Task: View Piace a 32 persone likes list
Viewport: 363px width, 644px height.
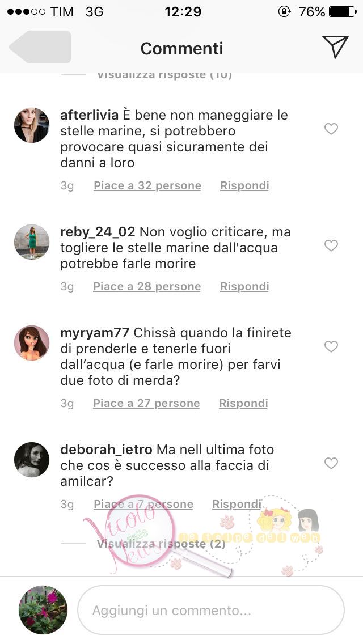Action: [147, 185]
